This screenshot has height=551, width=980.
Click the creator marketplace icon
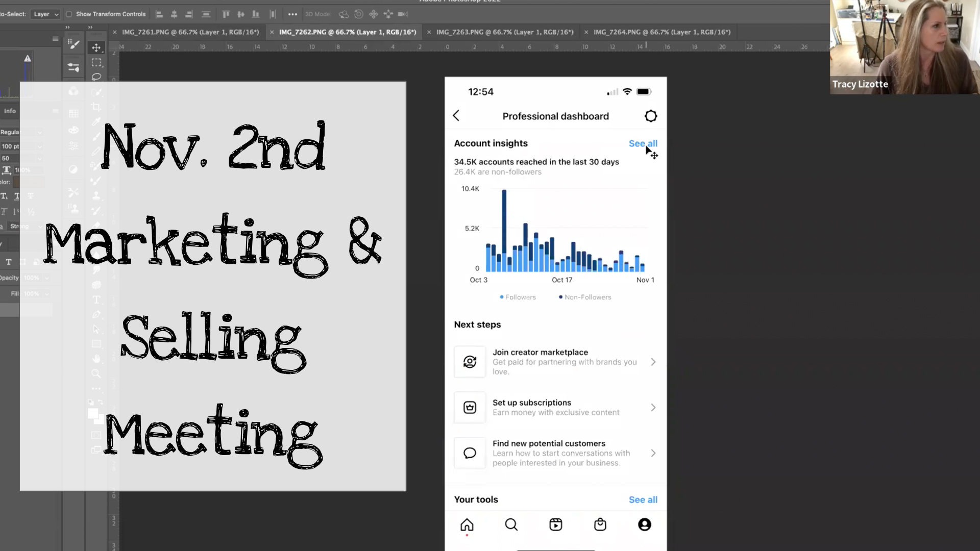click(x=470, y=362)
